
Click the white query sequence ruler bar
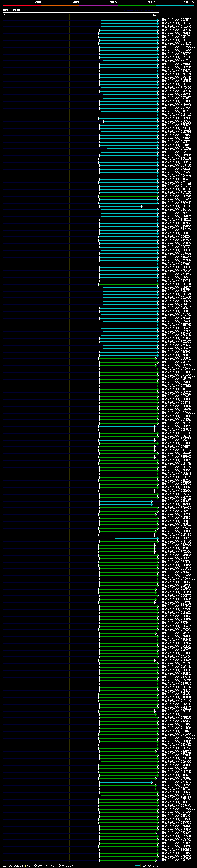(x=81, y=13)
